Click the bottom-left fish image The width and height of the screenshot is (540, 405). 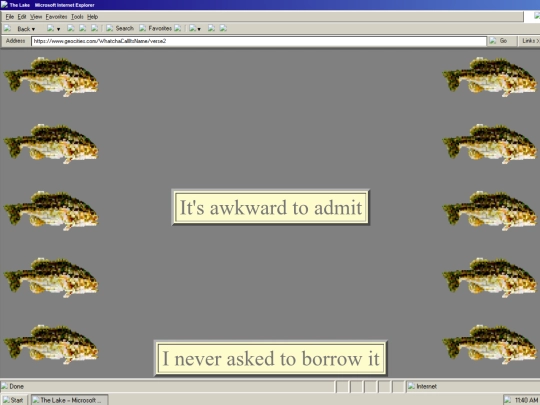coord(51,344)
